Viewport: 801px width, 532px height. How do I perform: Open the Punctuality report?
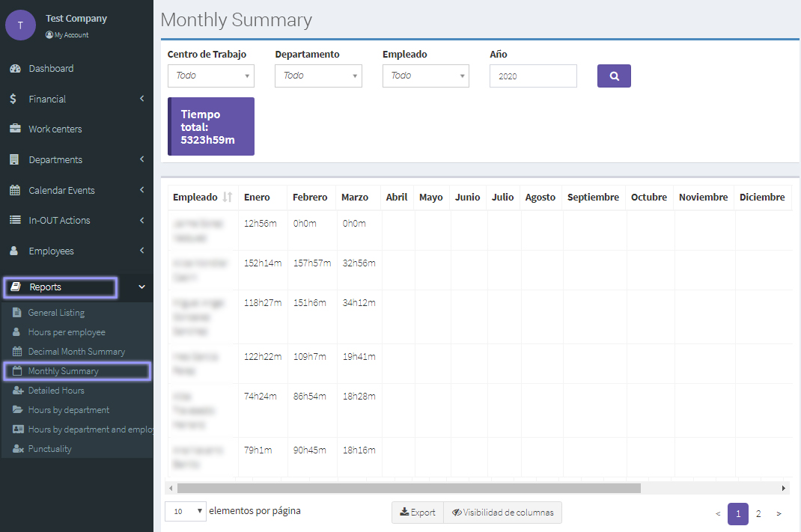49,449
